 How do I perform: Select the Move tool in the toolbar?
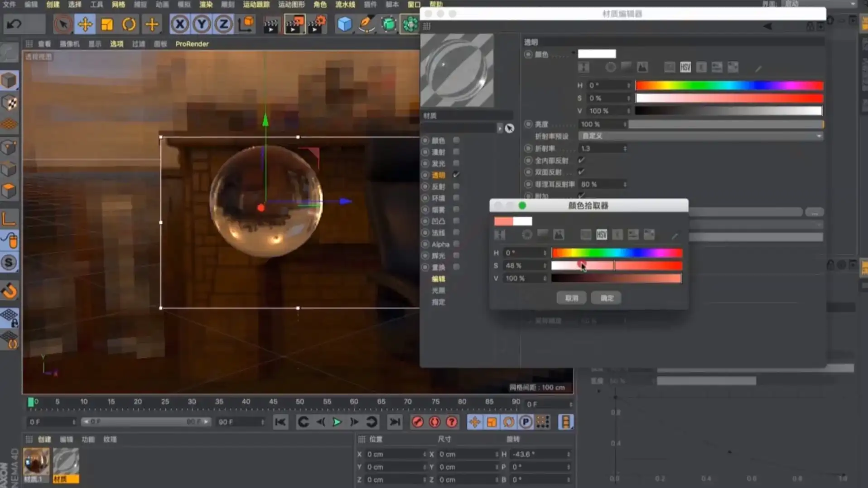(85, 24)
